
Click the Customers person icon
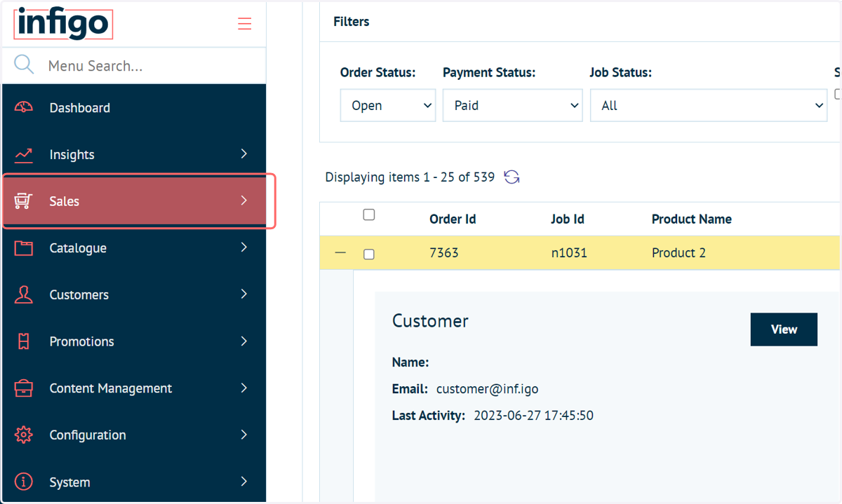point(24,294)
